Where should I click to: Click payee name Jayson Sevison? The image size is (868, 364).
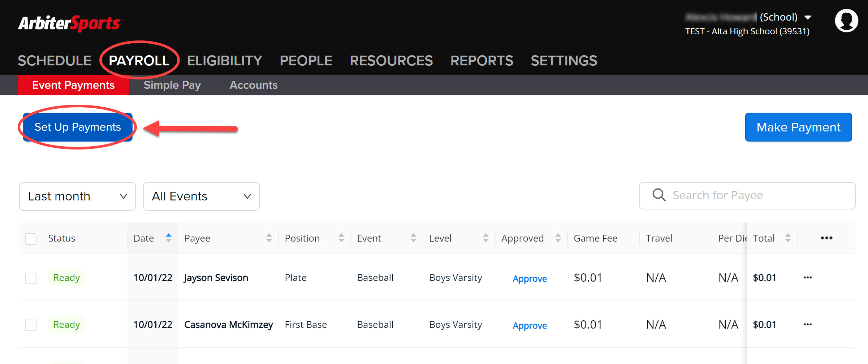pyautogui.click(x=216, y=278)
